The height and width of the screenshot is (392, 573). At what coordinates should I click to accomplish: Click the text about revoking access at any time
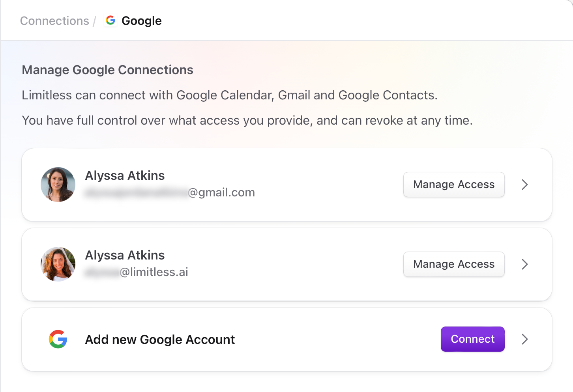coord(247,121)
